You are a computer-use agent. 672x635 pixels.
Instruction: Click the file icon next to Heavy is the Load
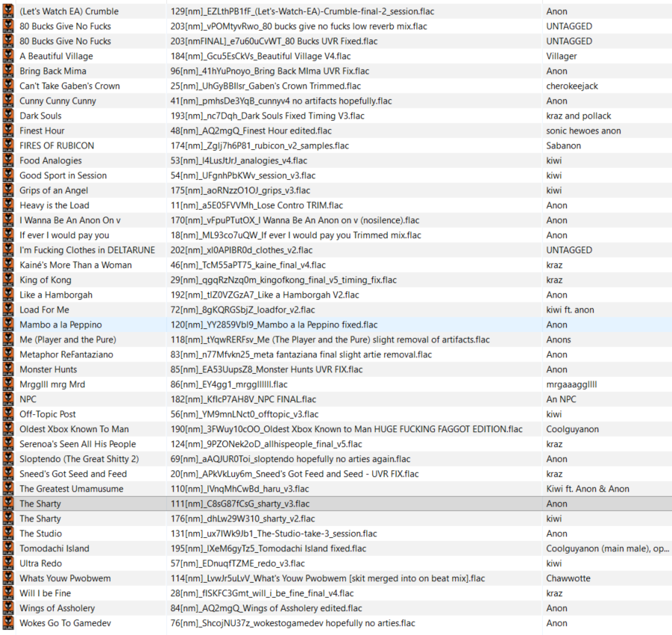pos(8,205)
